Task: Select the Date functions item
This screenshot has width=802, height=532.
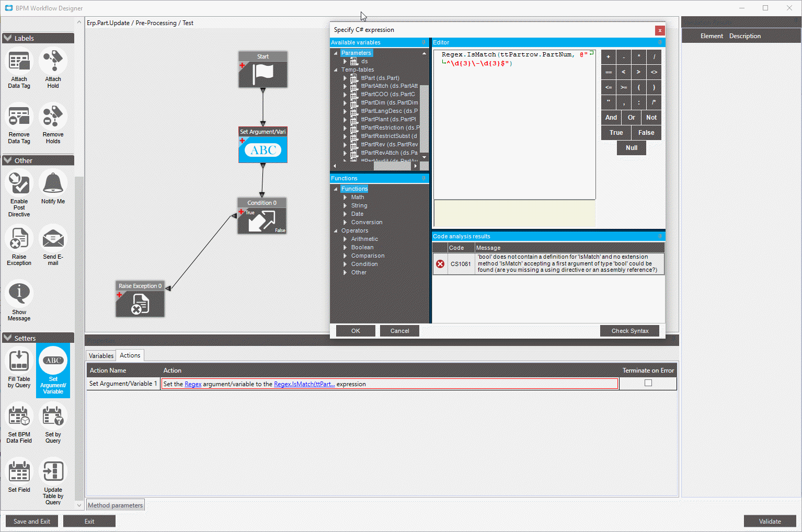Action: coord(357,214)
